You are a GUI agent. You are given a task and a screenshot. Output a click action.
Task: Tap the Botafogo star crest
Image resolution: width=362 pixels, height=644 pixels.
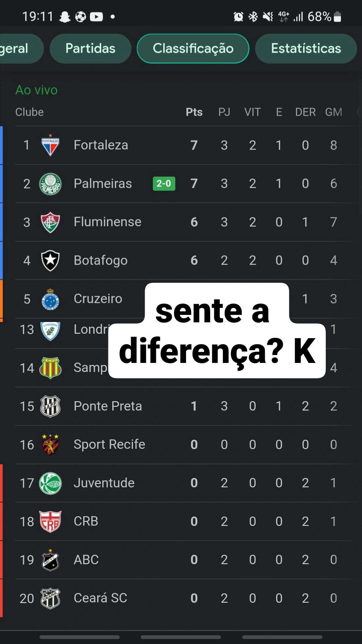[x=50, y=261]
